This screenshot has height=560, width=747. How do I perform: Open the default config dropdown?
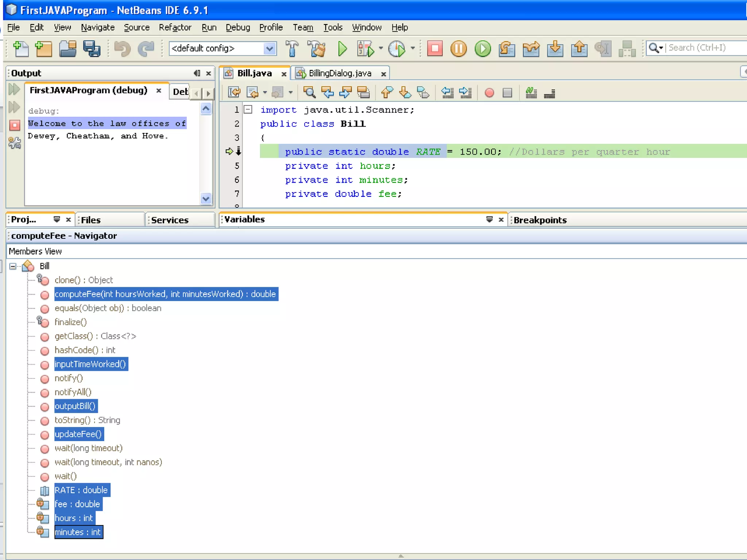click(x=269, y=48)
